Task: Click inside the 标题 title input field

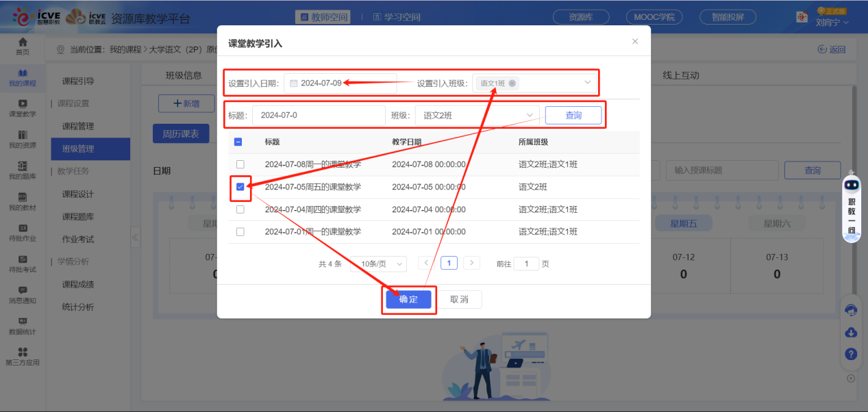Action: click(x=319, y=115)
